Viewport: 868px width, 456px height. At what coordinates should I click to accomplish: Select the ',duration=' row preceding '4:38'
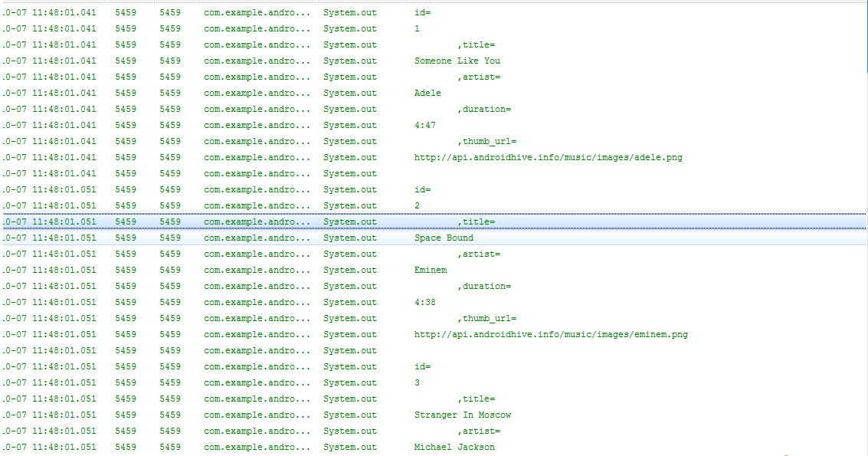[x=434, y=286]
